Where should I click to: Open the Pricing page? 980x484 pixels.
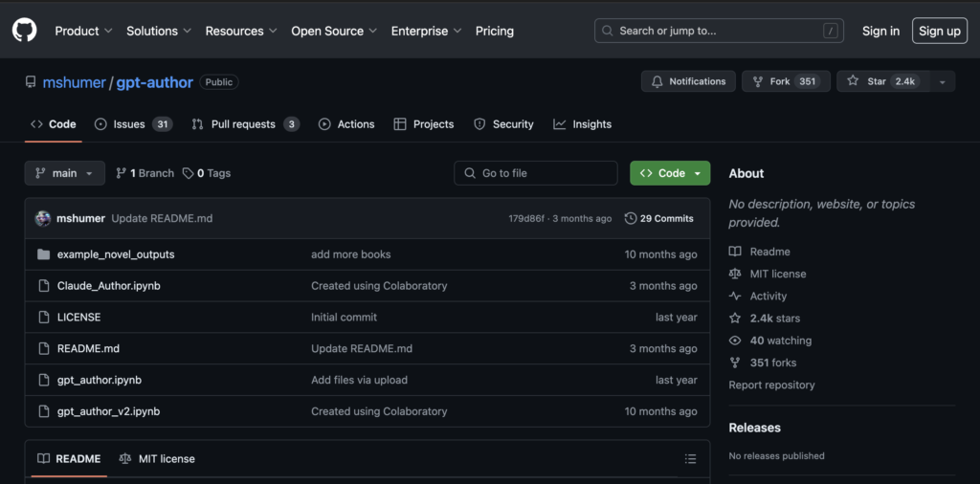pyautogui.click(x=495, y=31)
